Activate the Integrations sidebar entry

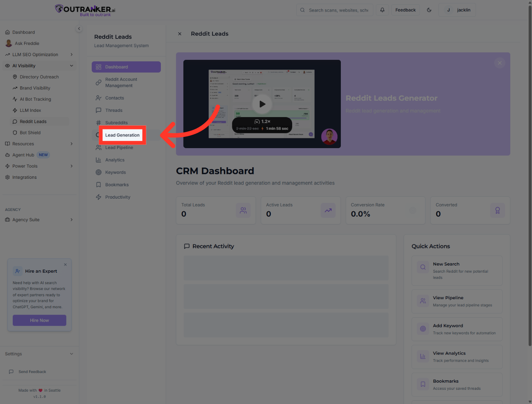click(x=24, y=177)
